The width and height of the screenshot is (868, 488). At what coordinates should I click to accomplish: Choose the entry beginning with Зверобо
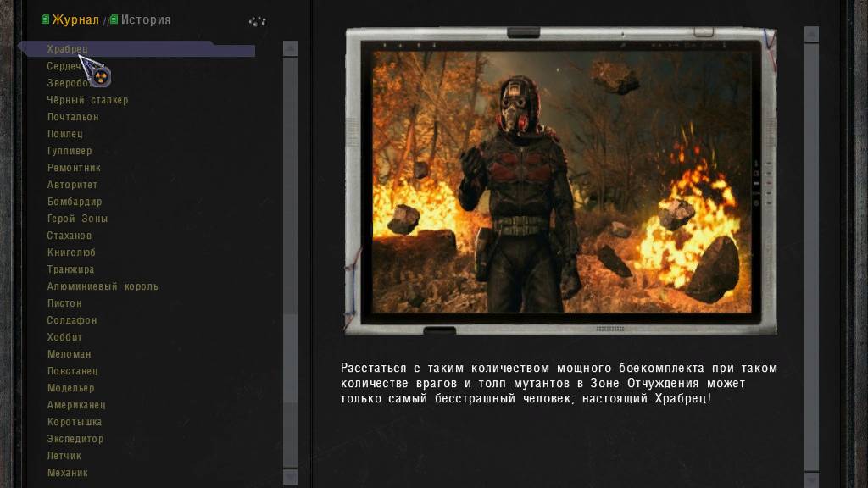68,83
